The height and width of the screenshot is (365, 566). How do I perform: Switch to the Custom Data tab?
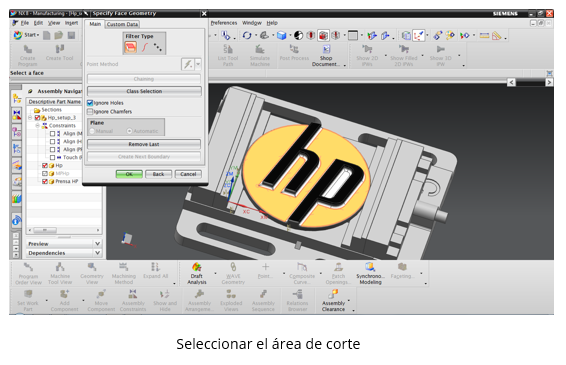(122, 24)
